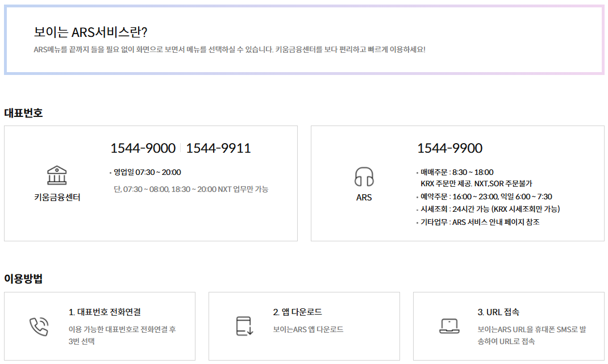Click the ARS headphones icon

coord(364,177)
